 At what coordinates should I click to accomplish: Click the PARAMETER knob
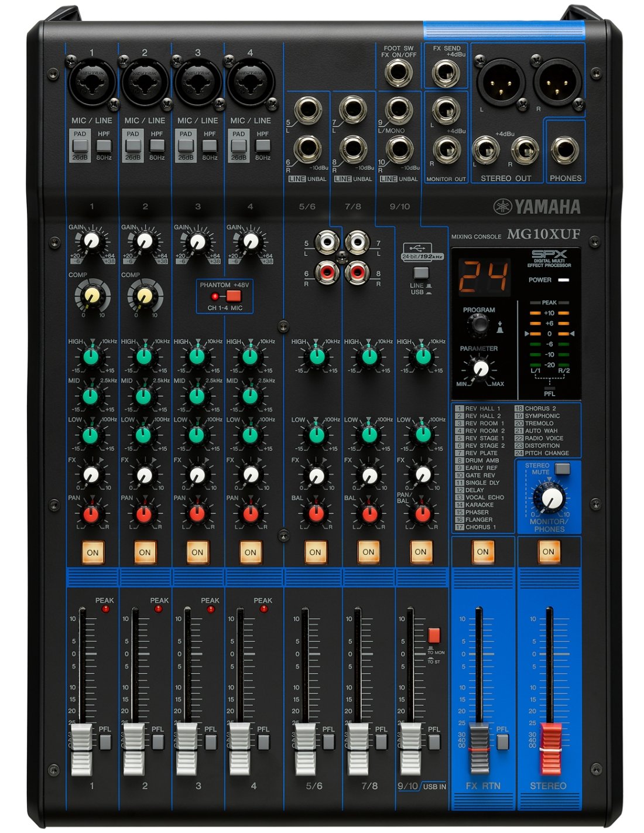point(480,368)
